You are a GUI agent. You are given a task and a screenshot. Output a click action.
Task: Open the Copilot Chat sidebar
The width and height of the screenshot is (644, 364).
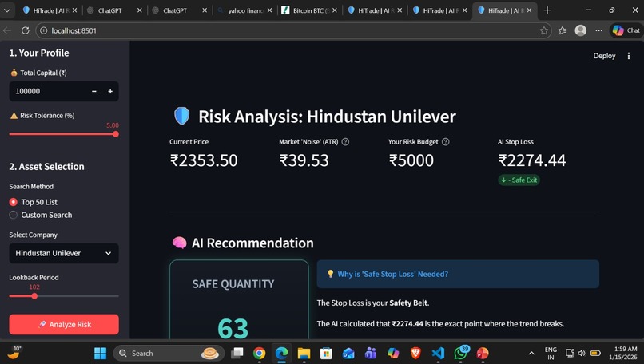pos(626,30)
